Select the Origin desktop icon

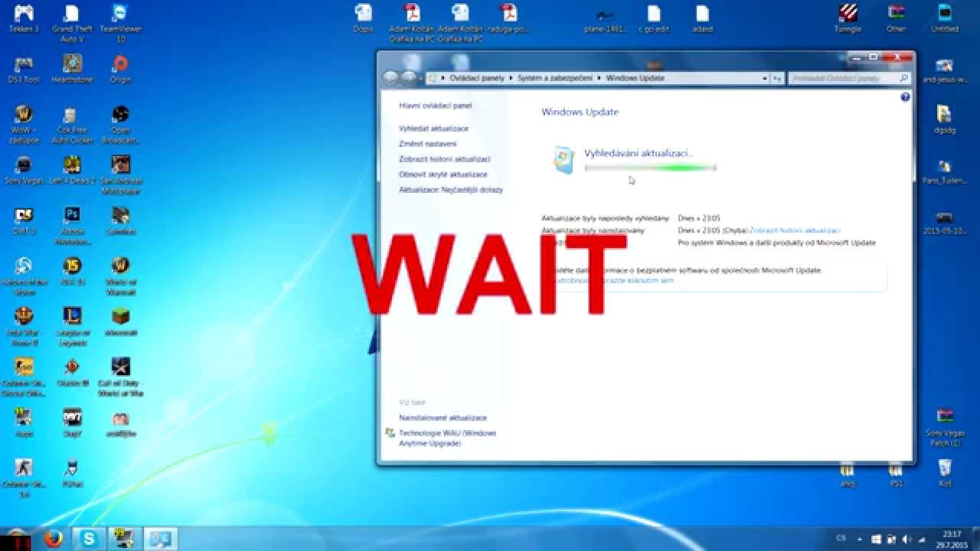120,69
